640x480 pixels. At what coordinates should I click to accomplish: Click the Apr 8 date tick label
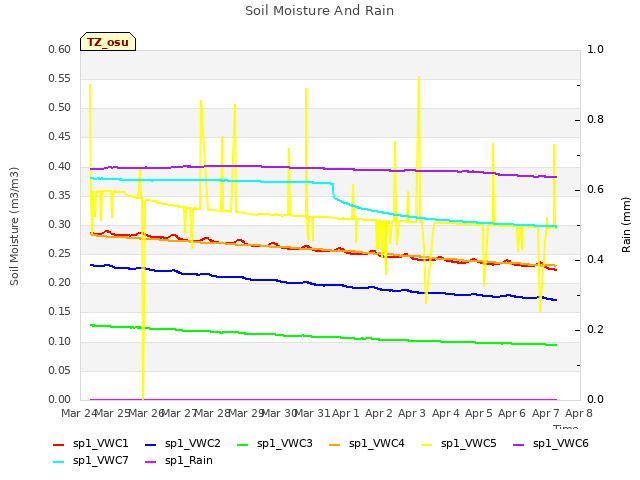click(578, 413)
